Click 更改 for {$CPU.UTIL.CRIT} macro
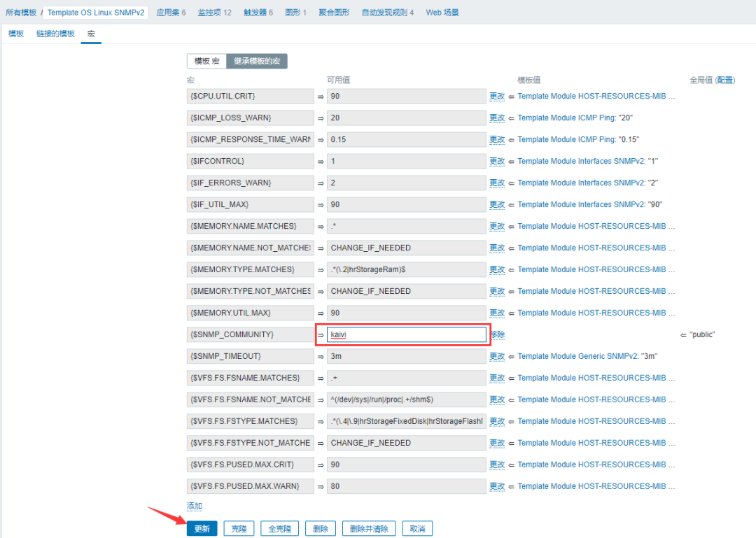Screen dimensions: 756x538 497,97
